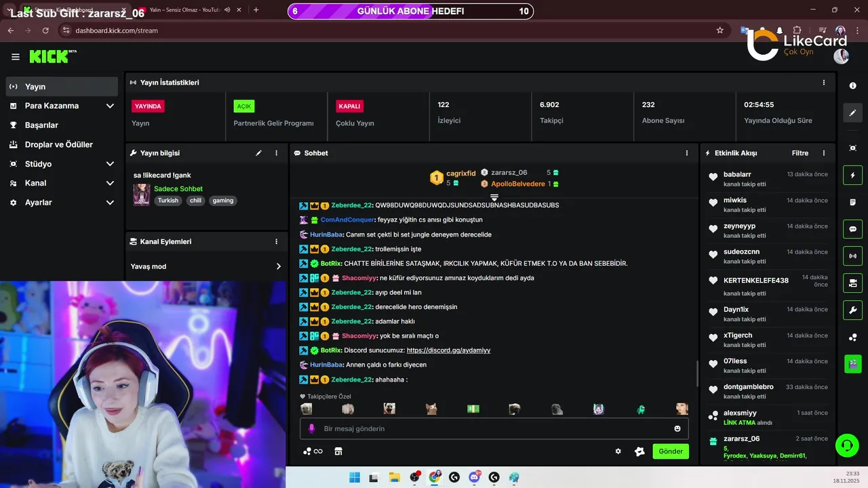Click the Sadece Sohbet category link
The width and height of the screenshot is (868, 488).
click(x=178, y=188)
